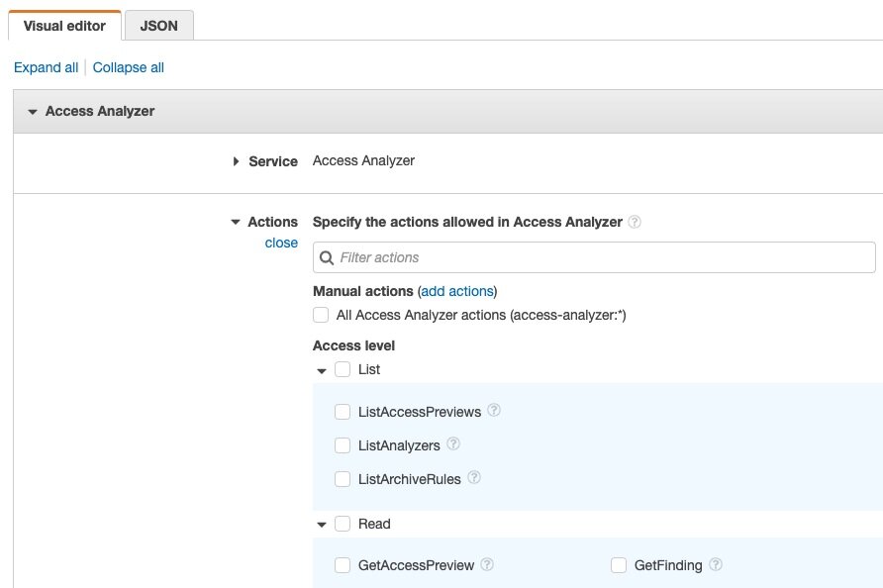The image size is (883, 588).
Task: Select the Visual editor tab
Action: coord(64,26)
